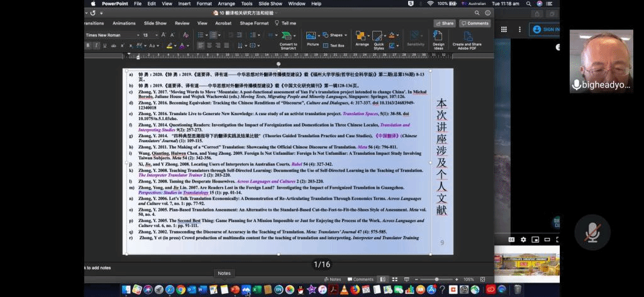This screenshot has width=644, height=297.
Task: Click the search icon in title bar
Action: (477, 13)
